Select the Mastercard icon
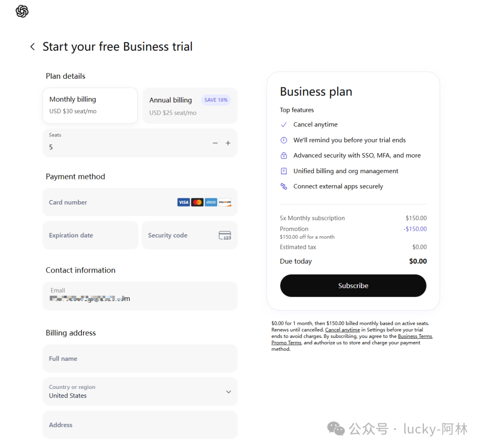This screenshot has height=448, width=483. pos(197,202)
